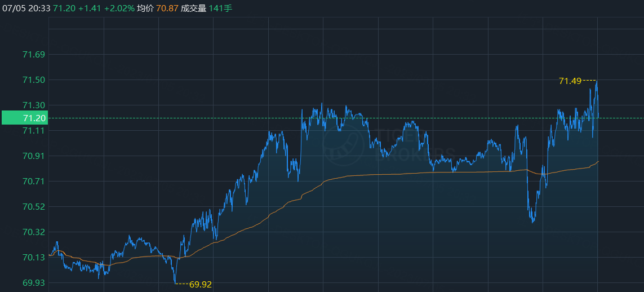Click the 71.50 axis label
Image resolution: width=644 pixels, height=292 pixels.
pos(34,79)
